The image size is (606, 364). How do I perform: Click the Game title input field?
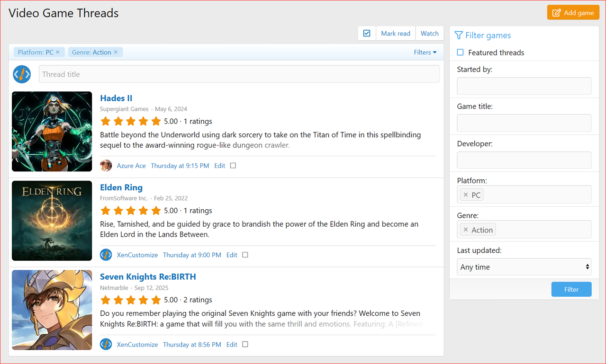pos(524,123)
